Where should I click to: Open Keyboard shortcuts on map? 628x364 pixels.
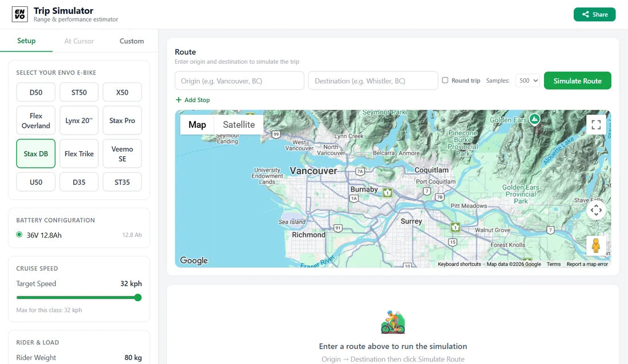pos(459,264)
